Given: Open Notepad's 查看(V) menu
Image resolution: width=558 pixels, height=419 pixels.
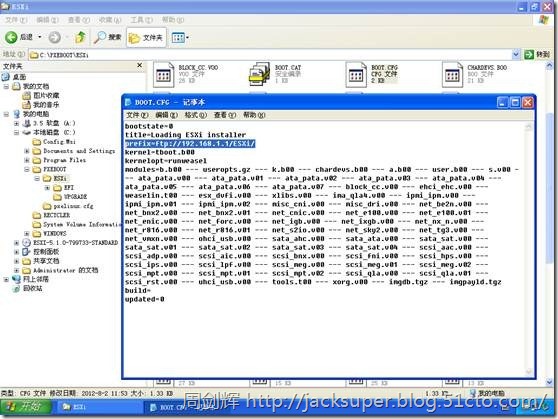Looking at the screenshot, I should tap(225, 115).
